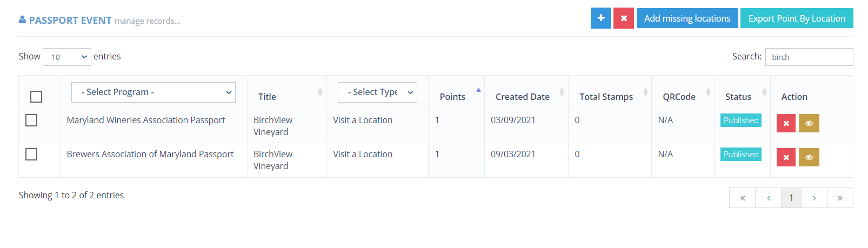This screenshot has width=868, height=248.
Task: Go to first page double-arrow icon
Action: (x=743, y=198)
